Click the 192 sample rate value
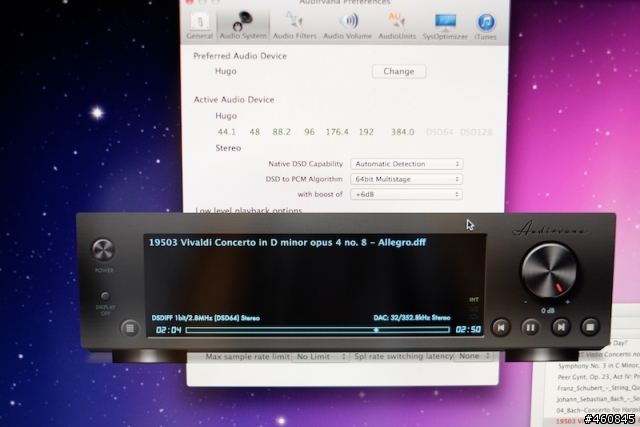Screen dimensions: 640x427 pos(366,132)
